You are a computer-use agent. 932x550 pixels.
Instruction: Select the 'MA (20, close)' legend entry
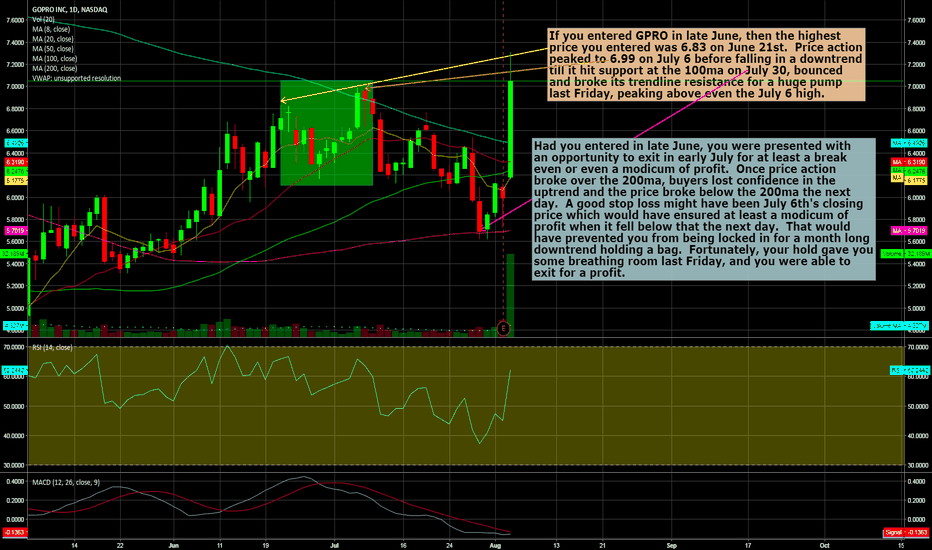(x=53, y=39)
